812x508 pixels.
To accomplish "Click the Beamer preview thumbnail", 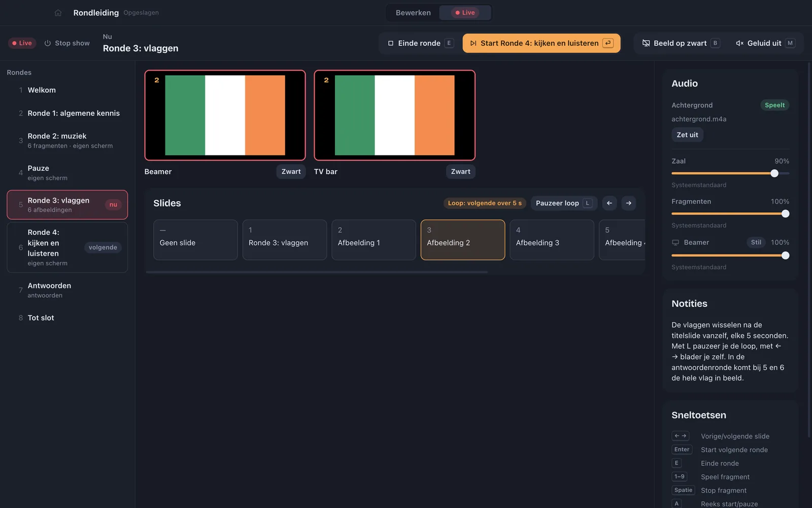I will (x=225, y=115).
